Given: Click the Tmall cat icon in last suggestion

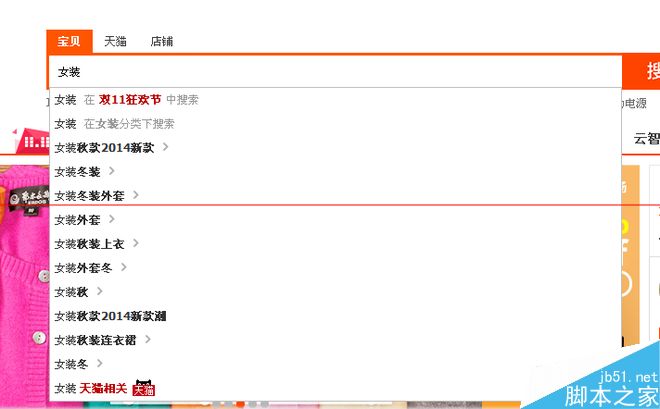Looking at the screenshot, I should pos(144,388).
